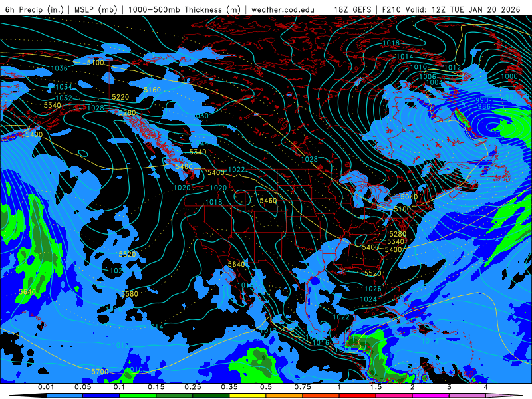
Task: Click the 0.35 value on the precip legend
Action: [229, 387]
